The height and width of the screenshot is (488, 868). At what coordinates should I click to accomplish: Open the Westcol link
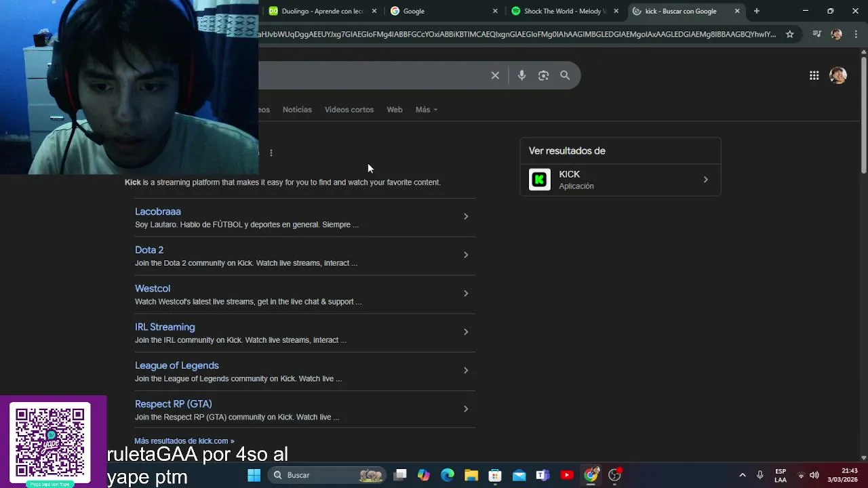tap(153, 289)
